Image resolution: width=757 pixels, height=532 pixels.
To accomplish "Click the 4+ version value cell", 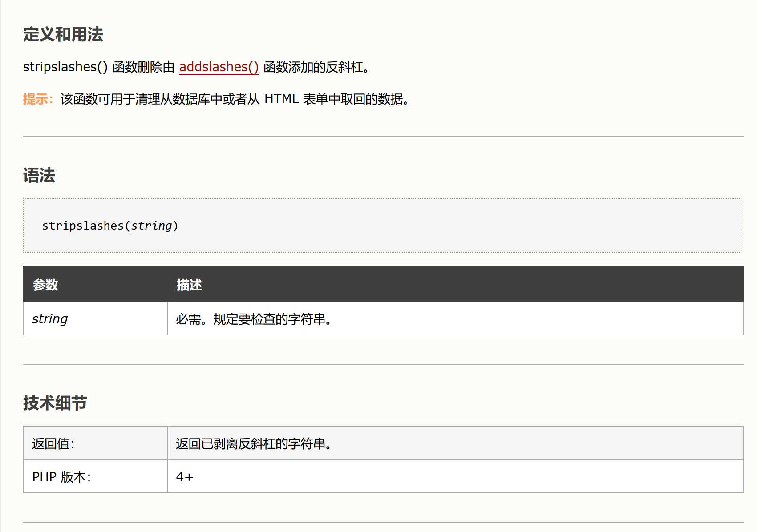I will (x=456, y=476).
